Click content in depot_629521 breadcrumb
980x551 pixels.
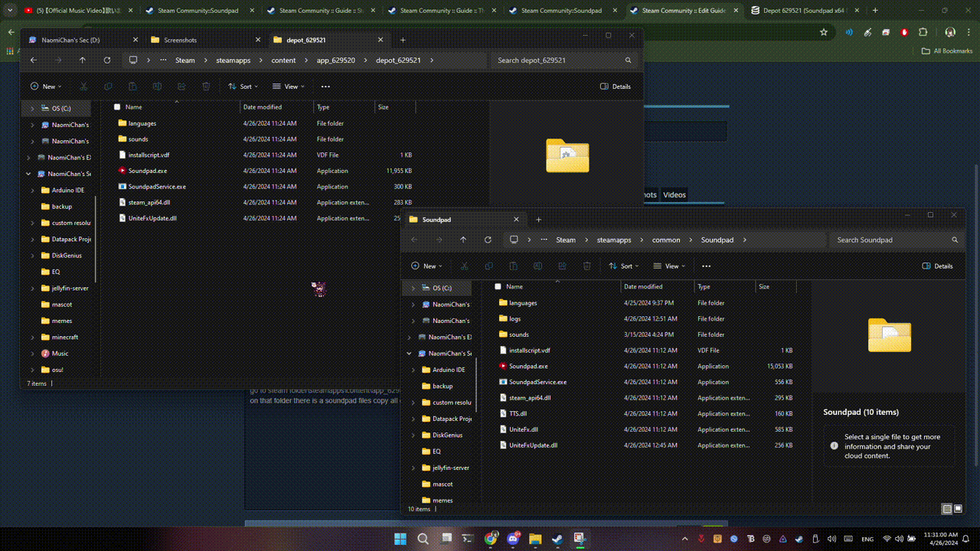click(283, 60)
